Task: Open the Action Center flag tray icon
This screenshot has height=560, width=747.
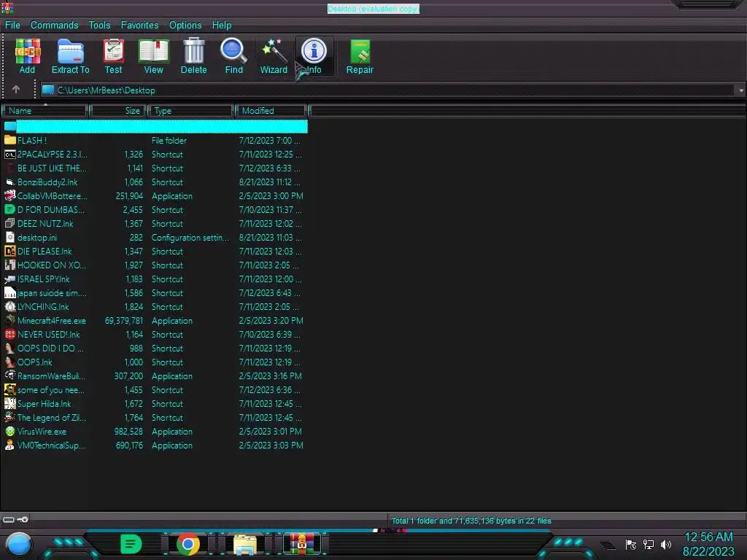Action: [x=631, y=544]
